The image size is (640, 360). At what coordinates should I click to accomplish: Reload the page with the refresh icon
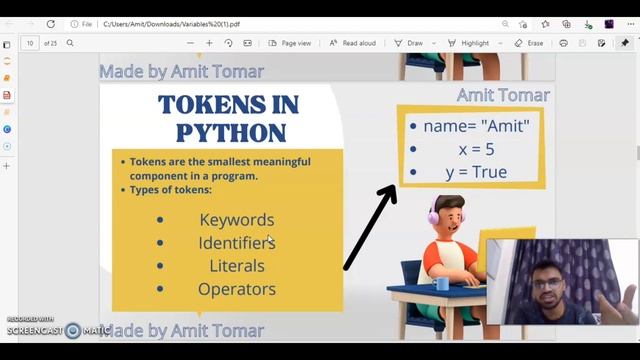51,24
